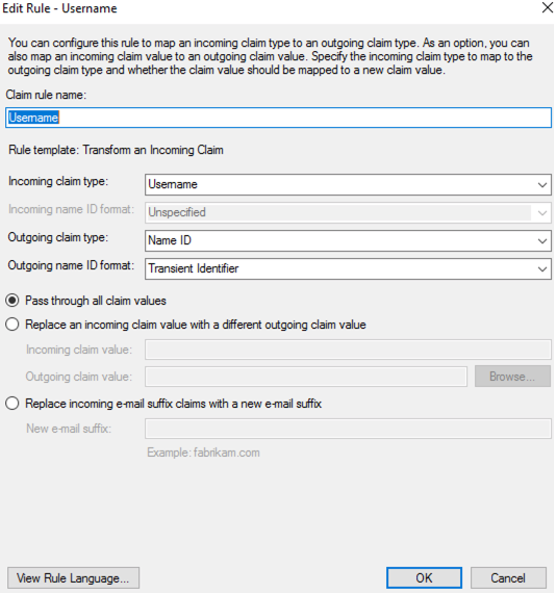The height and width of the screenshot is (593, 554).
Task: Click the Rule template: Transform an Incoming Claim text
Action: 116,150
